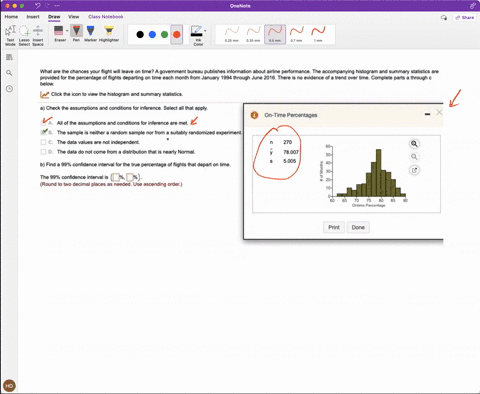Click the sample size value 270
This screenshot has height=394, width=480.
point(287,142)
